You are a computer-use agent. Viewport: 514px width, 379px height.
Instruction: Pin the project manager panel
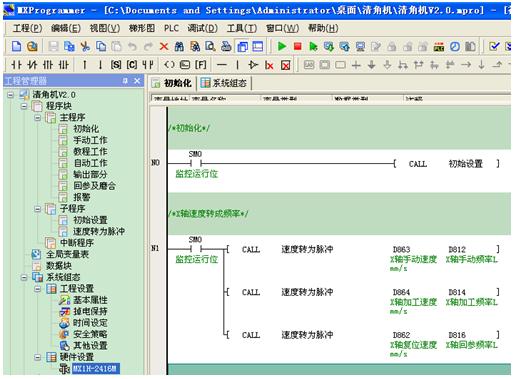(125, 81)
